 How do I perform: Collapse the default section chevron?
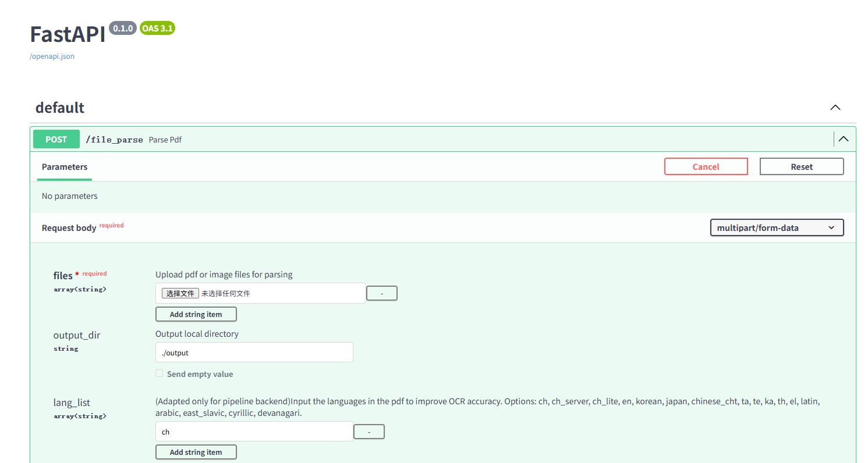point(835,108)
